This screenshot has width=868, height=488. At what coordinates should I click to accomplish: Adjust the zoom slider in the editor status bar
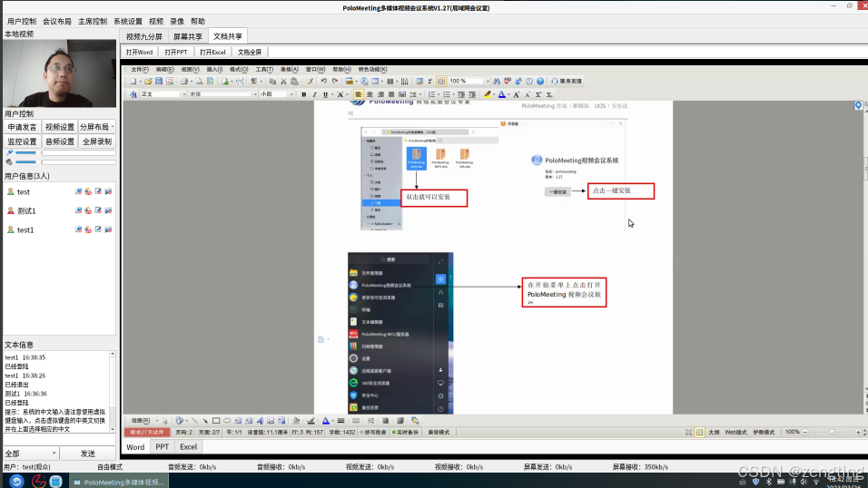tap(832, 432)
